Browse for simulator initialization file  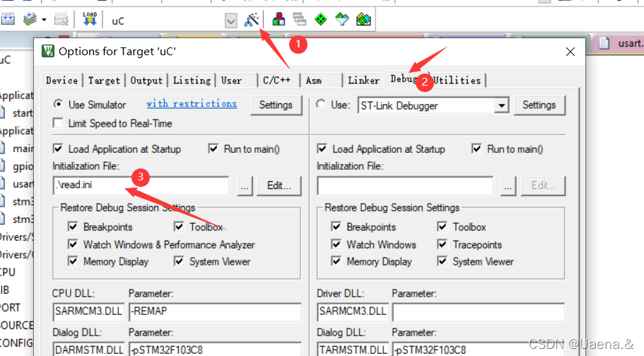[245, 186]
